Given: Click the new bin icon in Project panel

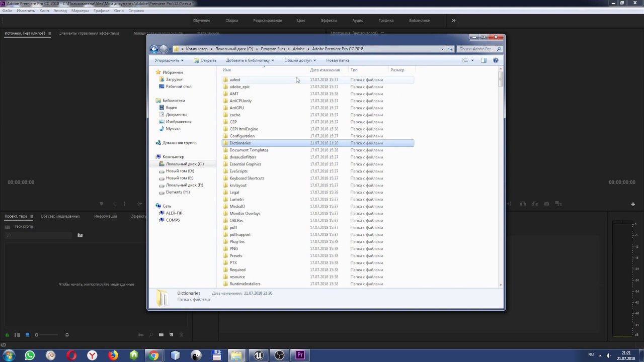Looking at the screenshot, I should (x=161, y=335).
